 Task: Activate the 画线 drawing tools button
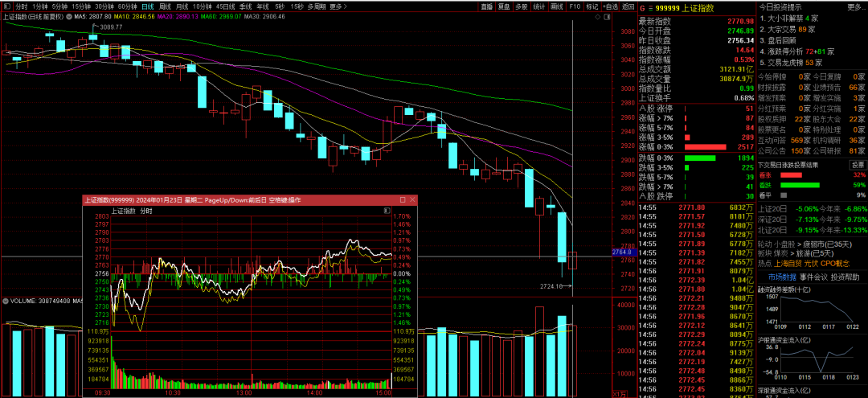coord(556,6)
